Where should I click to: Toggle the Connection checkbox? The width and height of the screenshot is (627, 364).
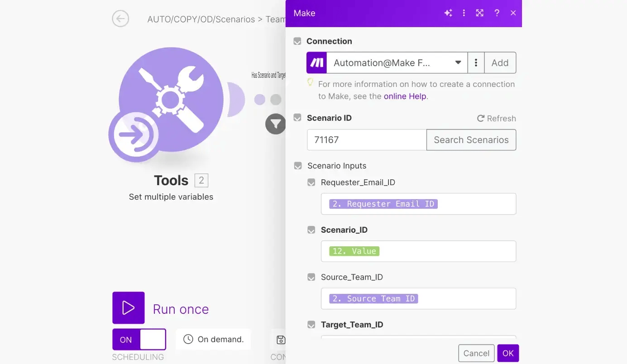pyautogui.click(x=297, y=41)
